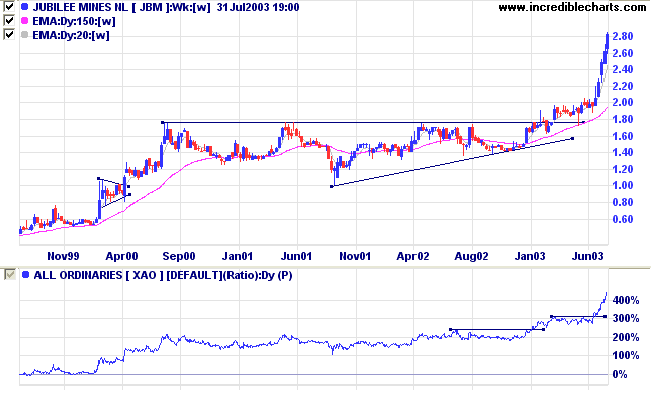This screenshot has width=651, height=395.
Task: Click the 2.00 price axis value
Action: [x=623, y=103]
